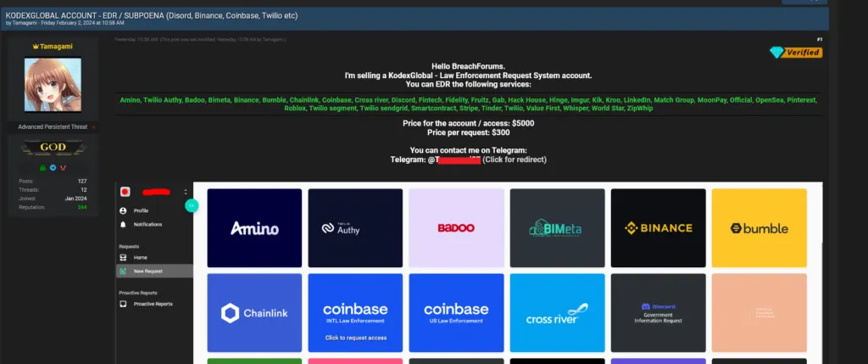The image size is (868, 364).
Task: Select the BIMeta tile
Action: click(x=558, y=227)
